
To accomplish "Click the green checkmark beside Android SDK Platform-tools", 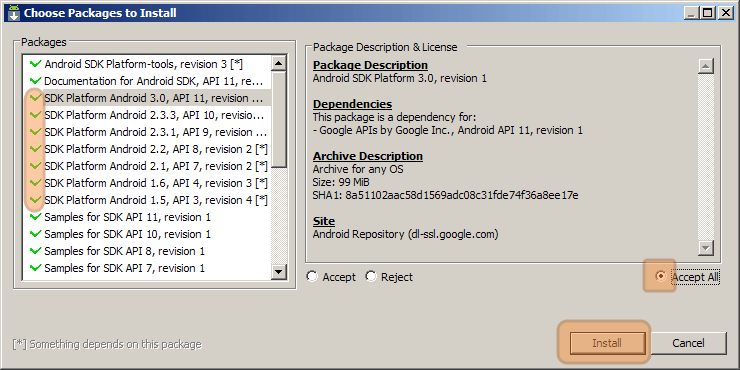I will pos(35,64).
